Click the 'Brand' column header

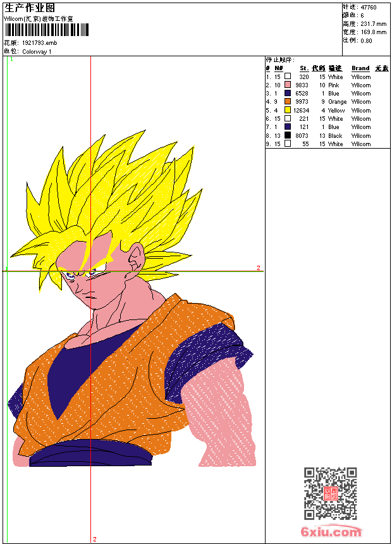pos(360,68)
